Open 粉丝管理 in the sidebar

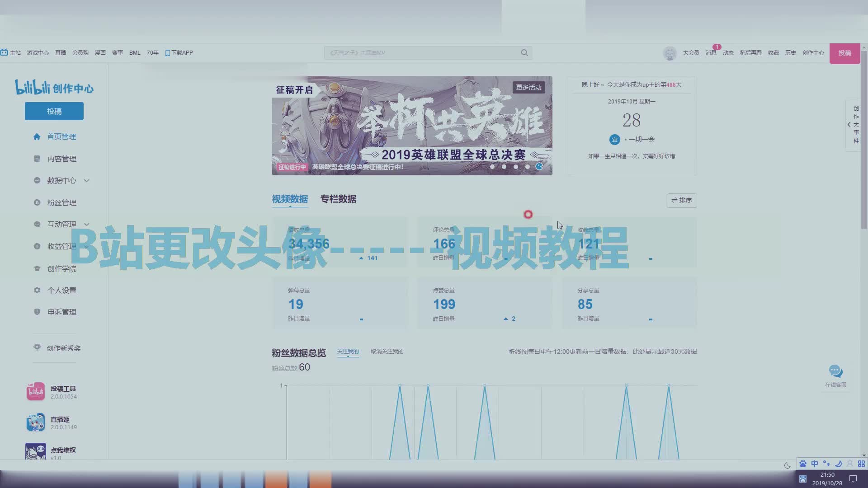[61, 202]
